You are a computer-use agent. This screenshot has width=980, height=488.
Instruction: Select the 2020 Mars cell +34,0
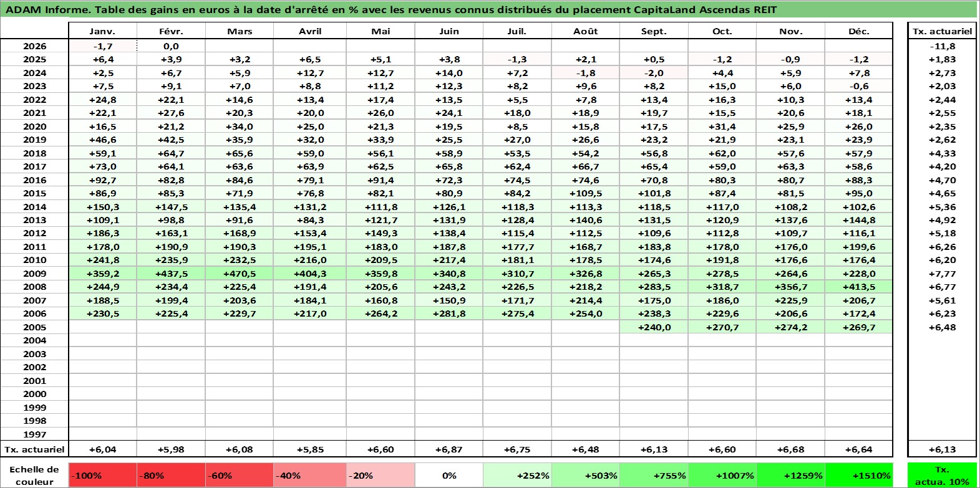click(240, 127)
